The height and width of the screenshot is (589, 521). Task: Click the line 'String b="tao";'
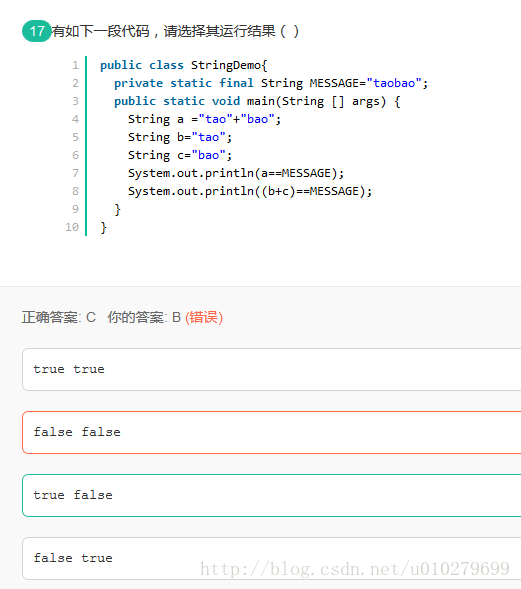(x=180, y=137)
